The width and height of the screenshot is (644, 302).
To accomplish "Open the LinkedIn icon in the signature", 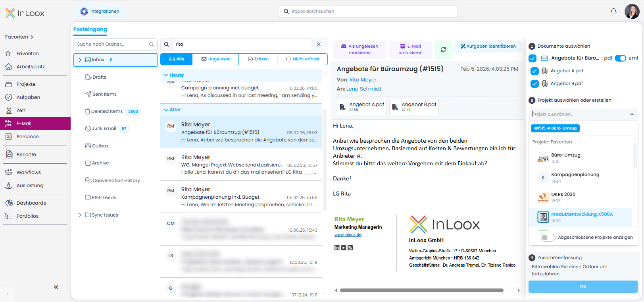I will 337,248.
